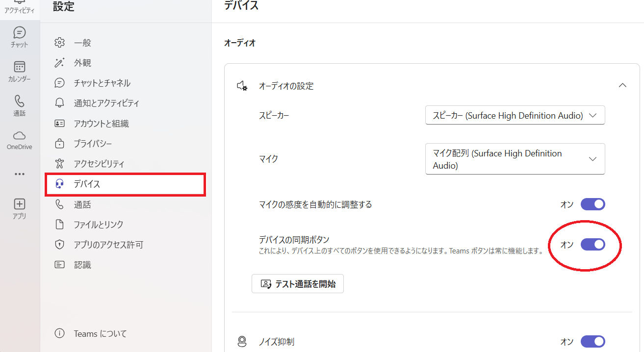The height and width of the screenshot is (352, 644).
Task: Open the アクティビティ section in the sidebar
Action: [19, 7]
